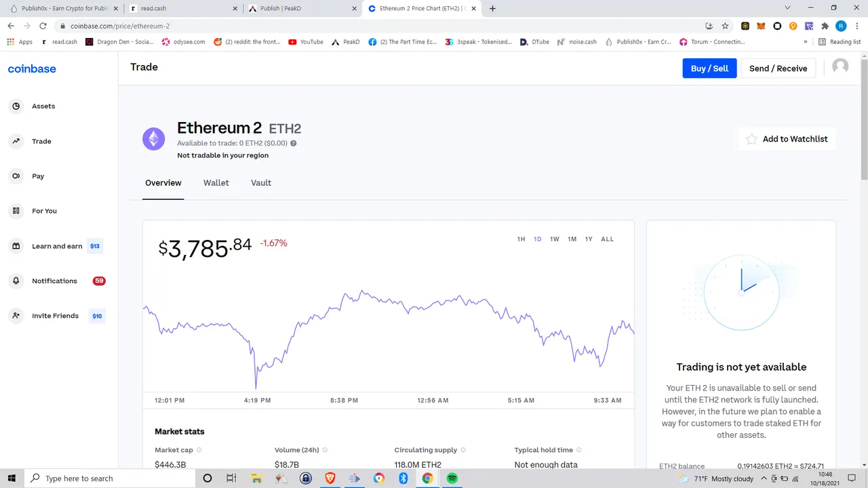
Task: Open the YouTube bookmark
Action: (306, 42)
